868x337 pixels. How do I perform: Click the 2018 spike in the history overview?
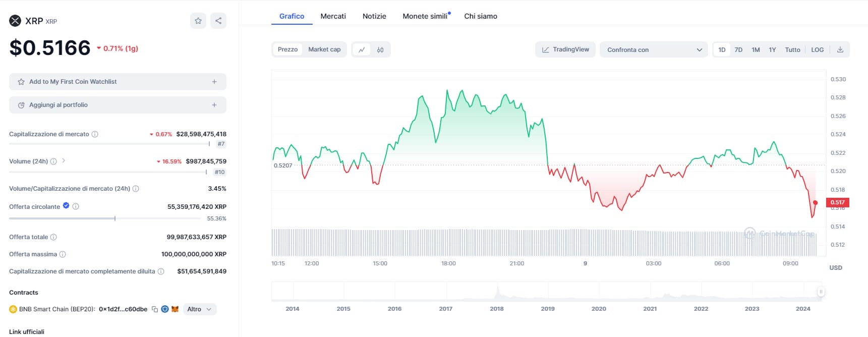click(497, 292)
